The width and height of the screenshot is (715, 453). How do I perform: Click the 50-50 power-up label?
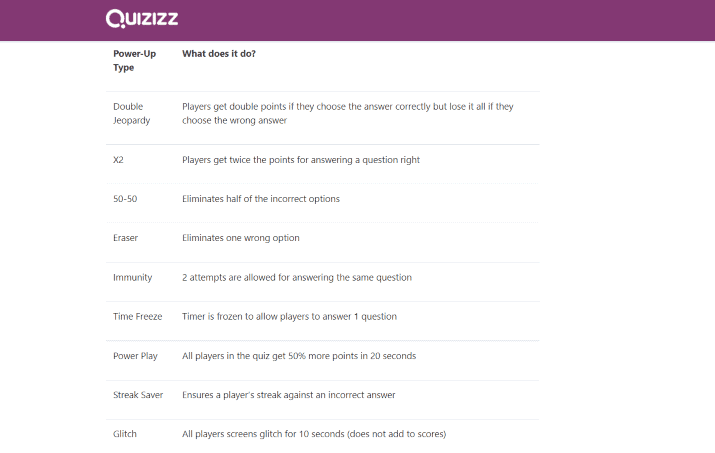125,199
